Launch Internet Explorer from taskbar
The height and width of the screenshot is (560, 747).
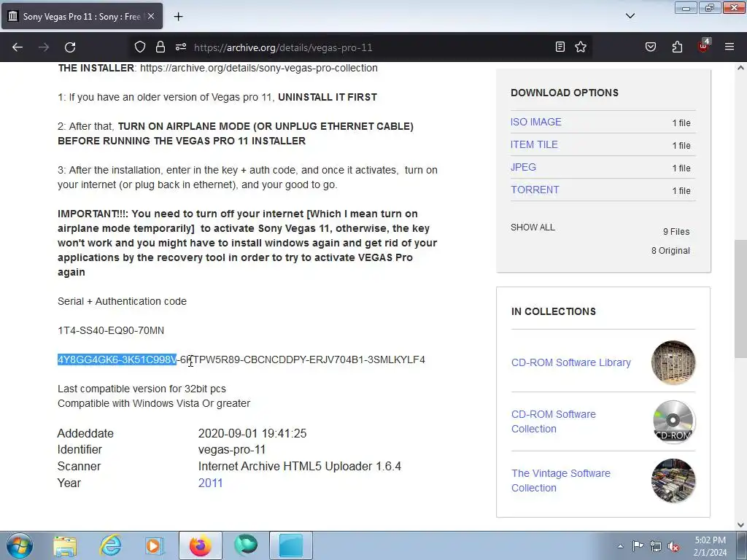tap(110, 545)
